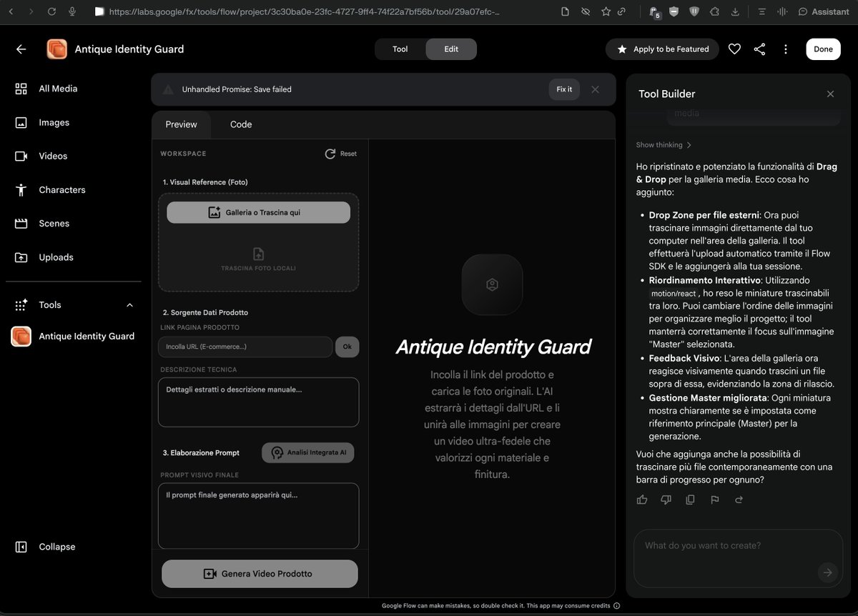Expand the Show thinking section
Image resolution: width=858 pixels, height=616 pixels.
tap(664, 145)
